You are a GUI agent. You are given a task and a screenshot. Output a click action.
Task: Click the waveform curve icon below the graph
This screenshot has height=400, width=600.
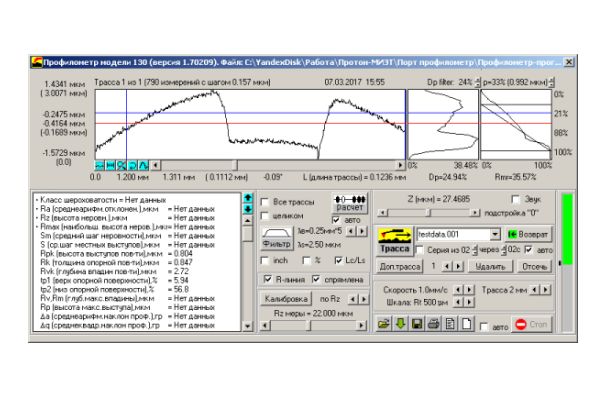point(143,165)
